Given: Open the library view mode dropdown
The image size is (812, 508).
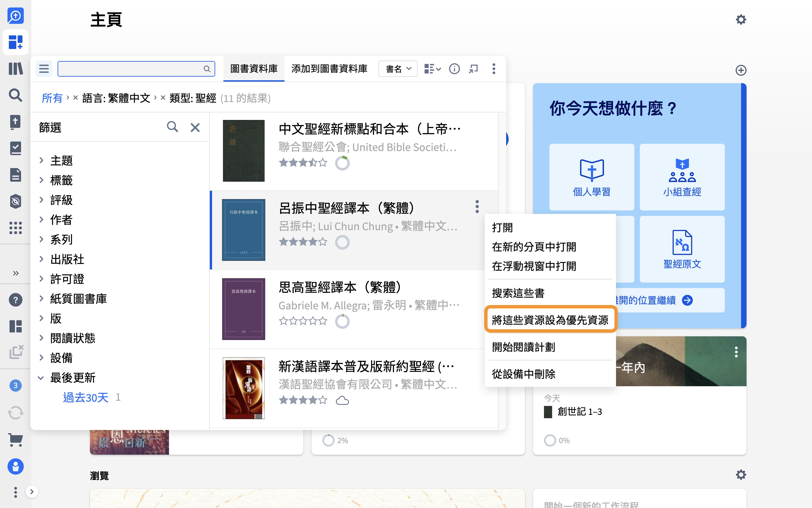Looking at the screenshot, I should coord(432,69).
